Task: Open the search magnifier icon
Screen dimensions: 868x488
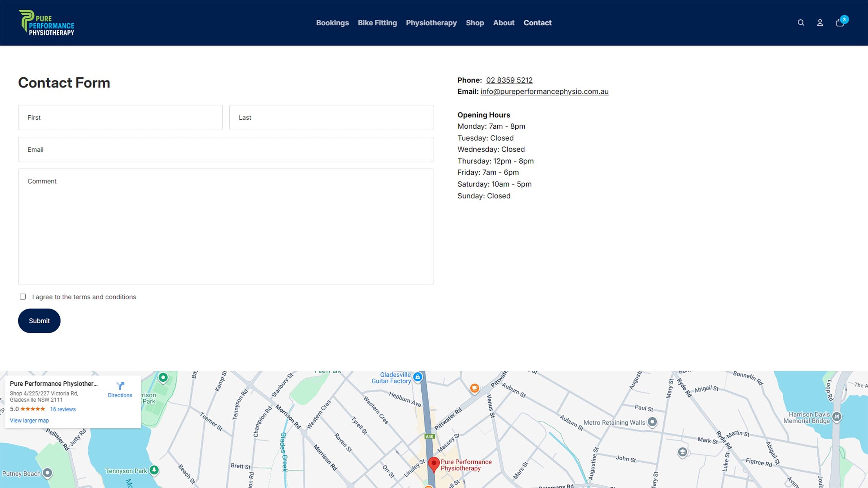Action: pos(801,23)
